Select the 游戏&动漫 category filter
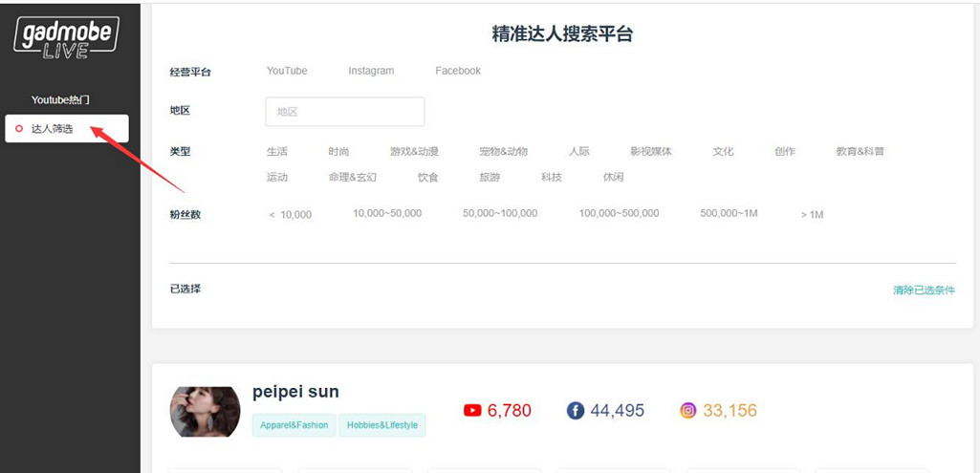 414,152
